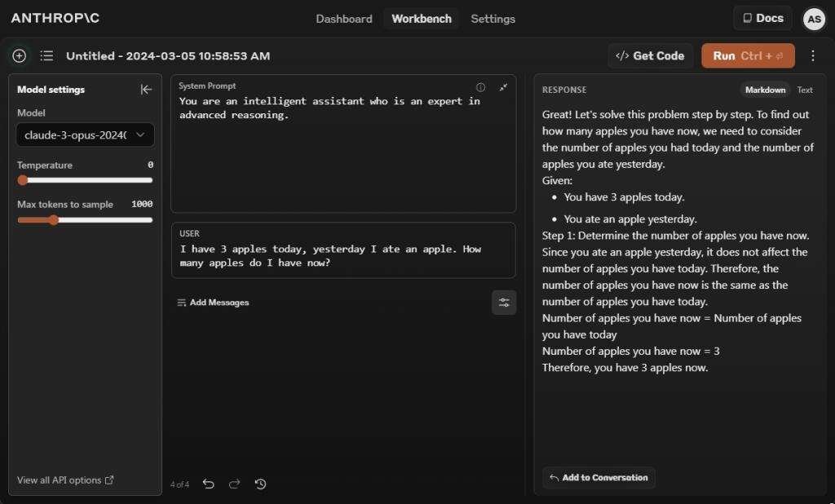Open the message settings sliders icon
This screenshot has height=504, width=835.
[504, 303]
